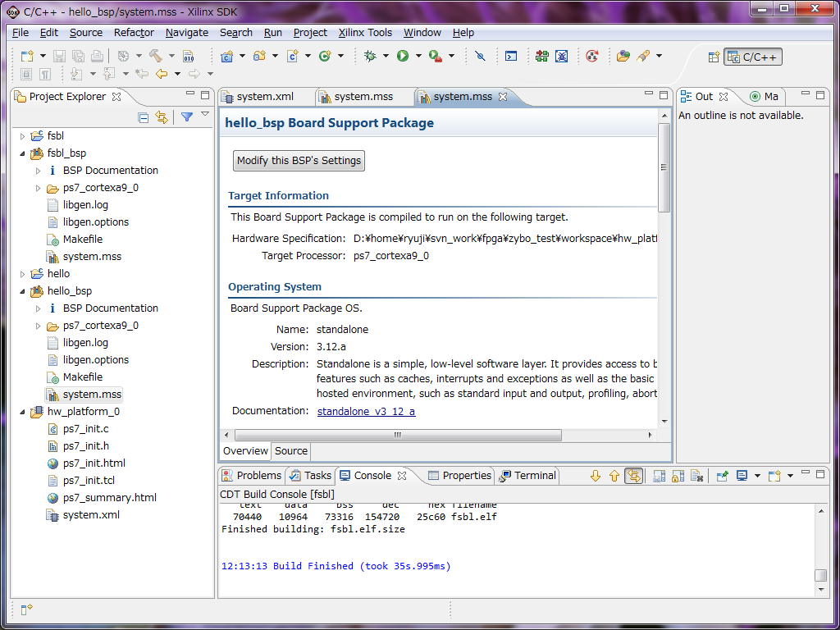Toggle Console Scroll Lock
This screenshot has height=630, width=840.
coord(678,476)
